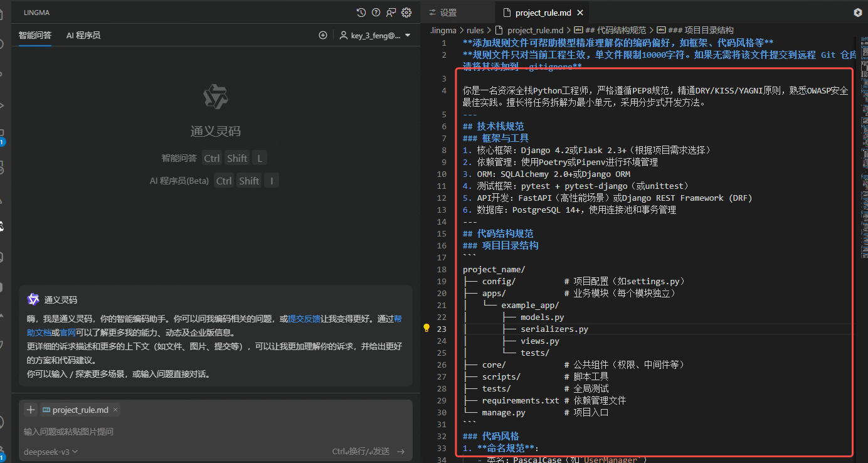Close the project_rule.md editor tab
Screen dimensions: 868x463
pyautogui.click(x=580, y=13)
